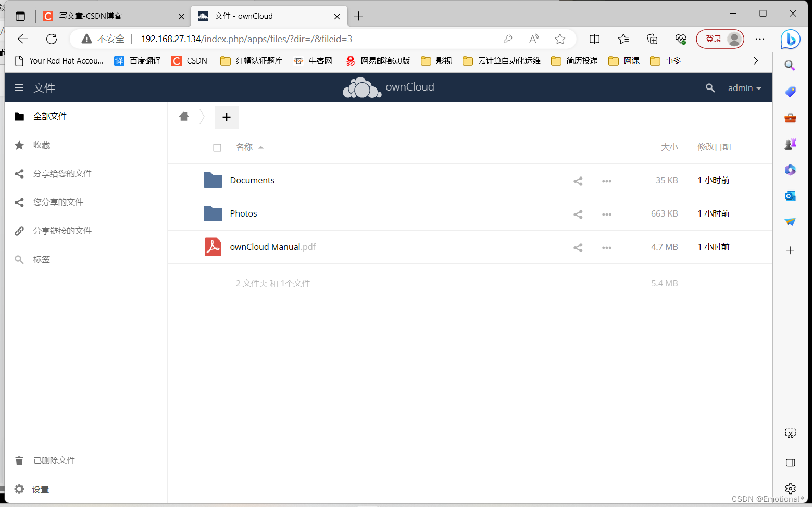Open more actions for ownCloud Manual.pdf

(607, 248)
